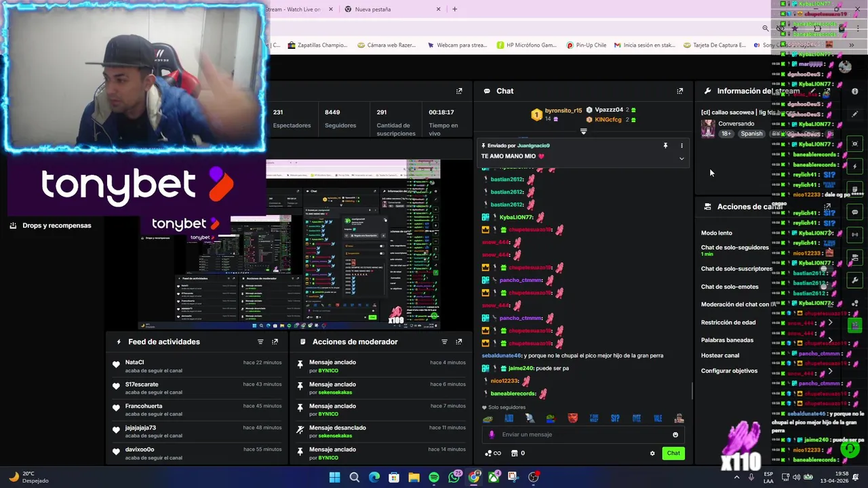868x488 pixels.
Task: Open chat bubble sidebar icon
Action: [855, 211]
